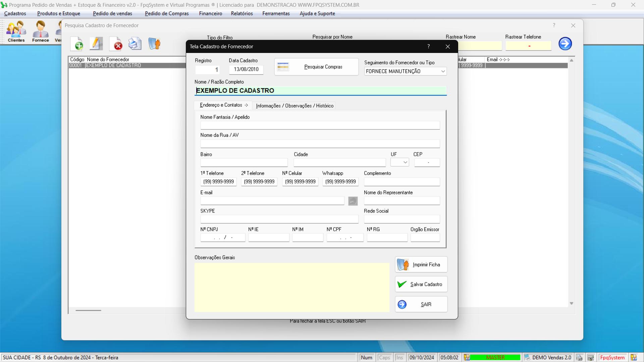Click Pesquisar Compras button

tap(316, 67)
